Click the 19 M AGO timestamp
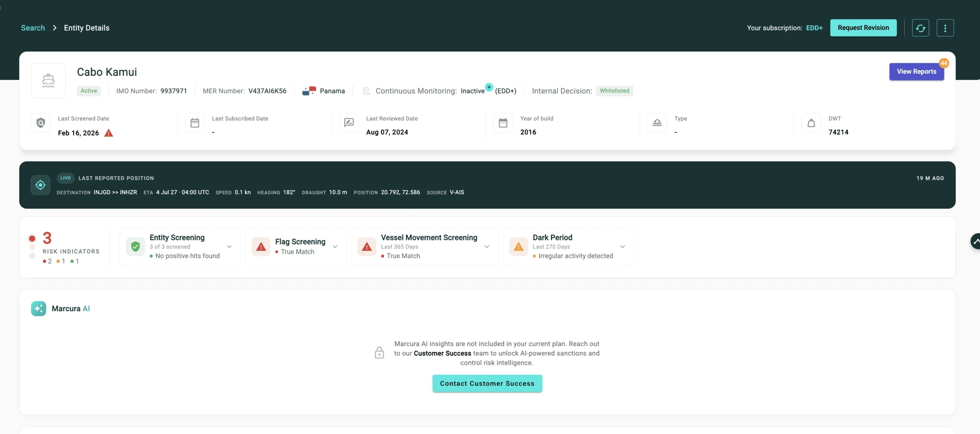Viewport: 980px width, 434px height. 930,178
